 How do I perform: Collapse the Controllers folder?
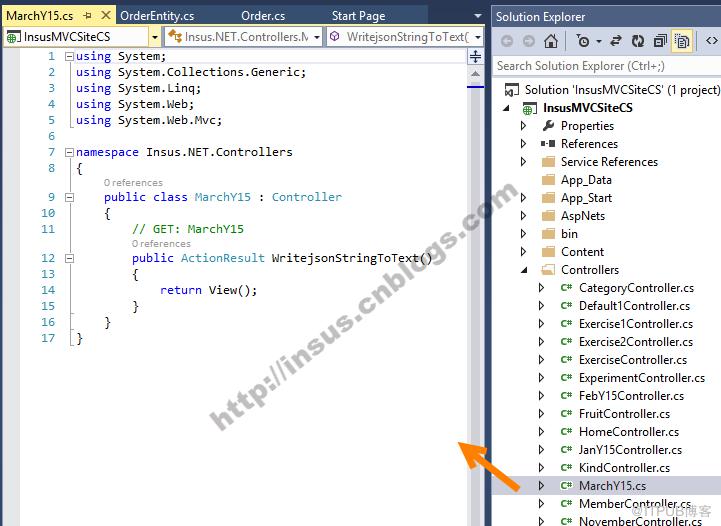point(524,270)
